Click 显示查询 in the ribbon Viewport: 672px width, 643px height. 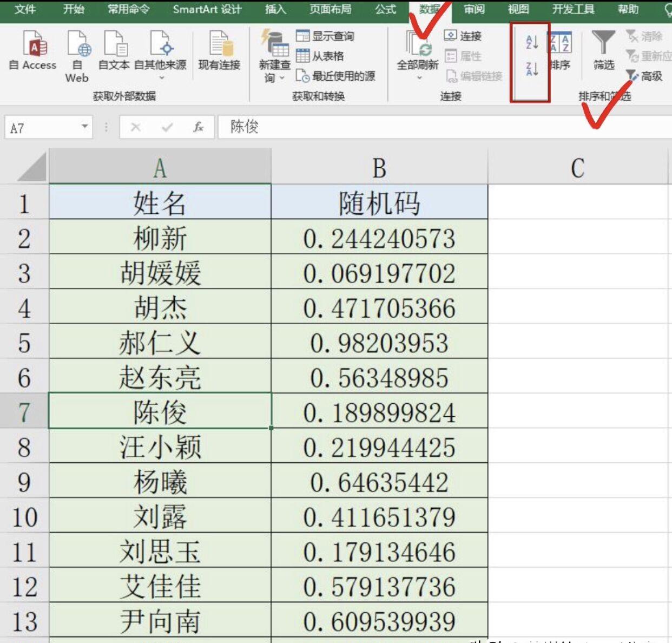[325, 36]
